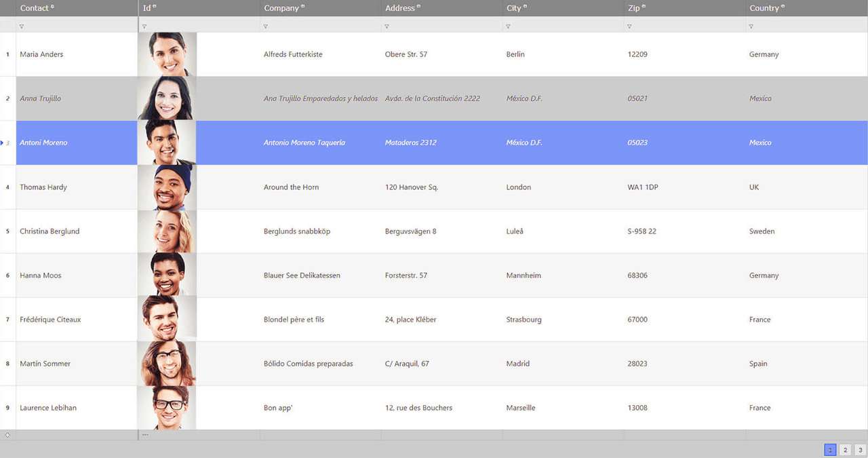
Task: Click small icon next to Country header
Action: [783, 6]
